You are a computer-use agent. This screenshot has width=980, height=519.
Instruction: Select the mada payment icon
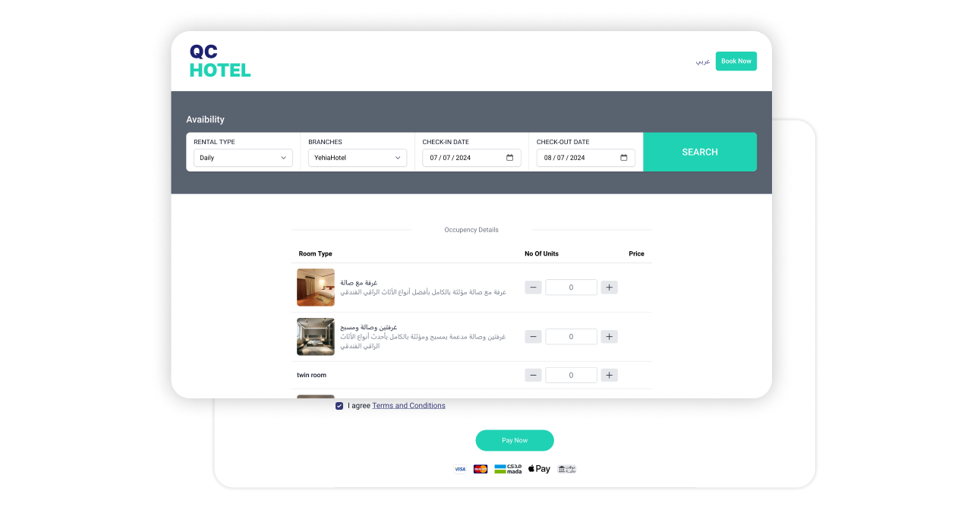[508, 469]
